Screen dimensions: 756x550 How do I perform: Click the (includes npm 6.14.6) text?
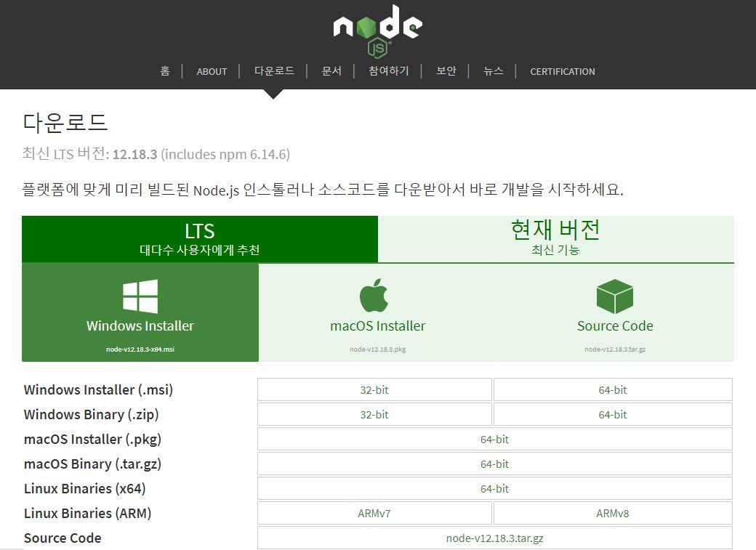click(225, 154)
